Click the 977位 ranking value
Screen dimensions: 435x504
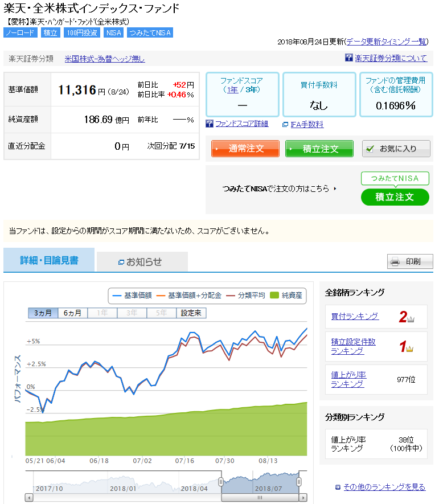pos(406,380)
